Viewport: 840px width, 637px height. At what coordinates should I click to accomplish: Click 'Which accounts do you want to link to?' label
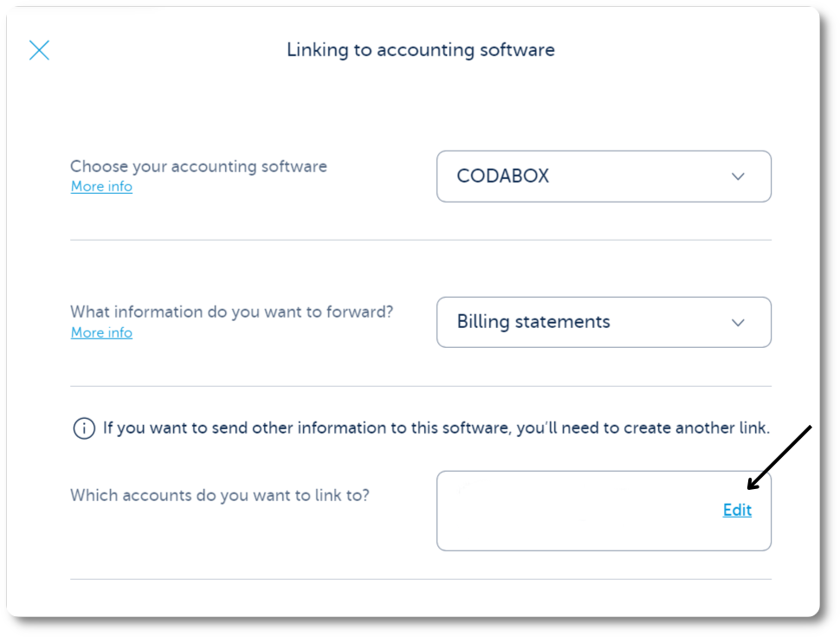(220, 495)
